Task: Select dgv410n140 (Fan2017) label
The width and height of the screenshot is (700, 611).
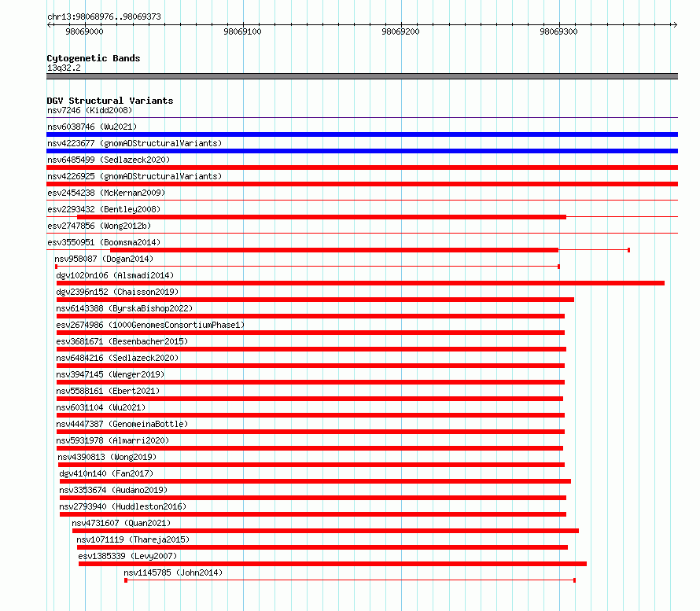Action: [106, 473]
